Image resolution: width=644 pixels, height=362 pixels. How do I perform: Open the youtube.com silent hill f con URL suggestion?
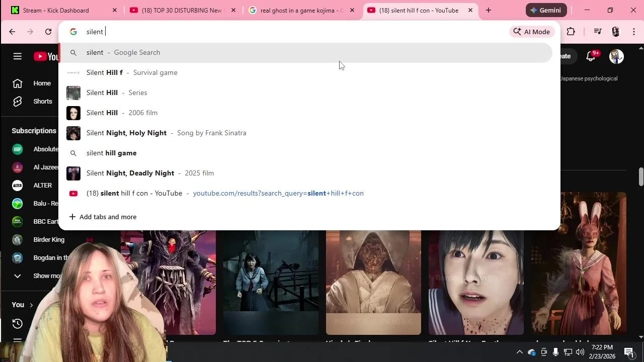(x=305, y=193)
